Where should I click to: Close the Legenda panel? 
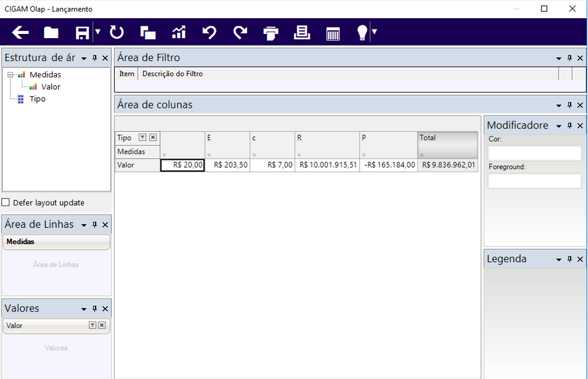pos(580,260)
